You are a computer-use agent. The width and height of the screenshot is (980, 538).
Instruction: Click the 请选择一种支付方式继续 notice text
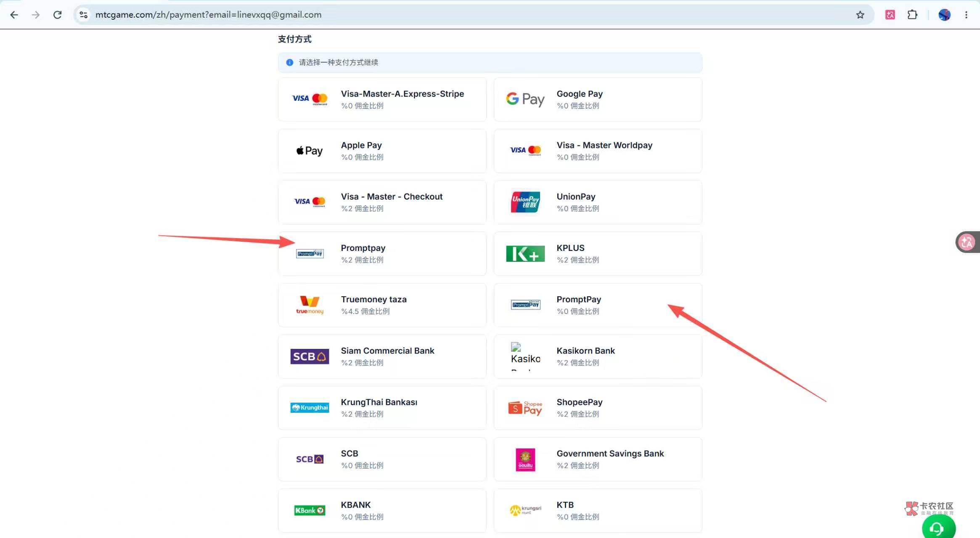(x=339, y=62)
